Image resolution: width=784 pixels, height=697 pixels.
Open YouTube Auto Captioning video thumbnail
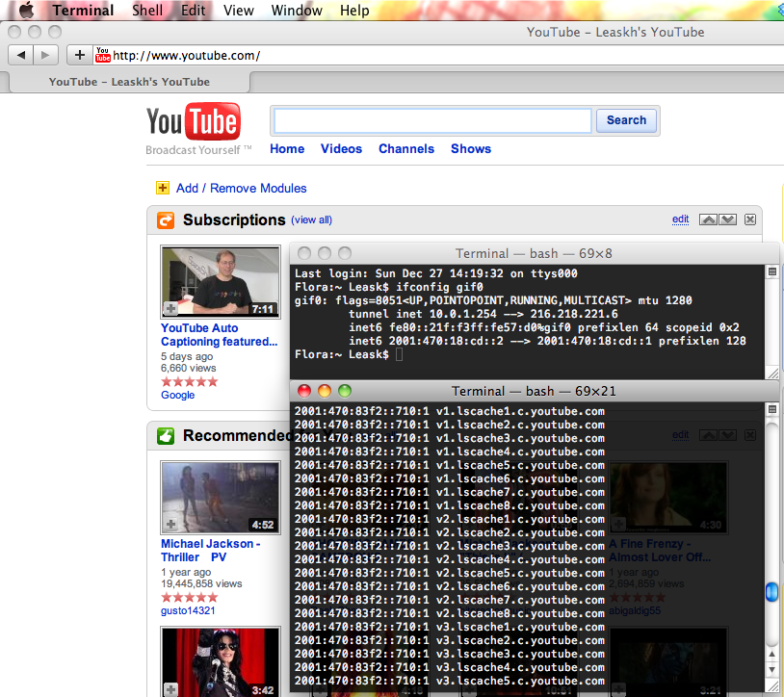[221, 282]
